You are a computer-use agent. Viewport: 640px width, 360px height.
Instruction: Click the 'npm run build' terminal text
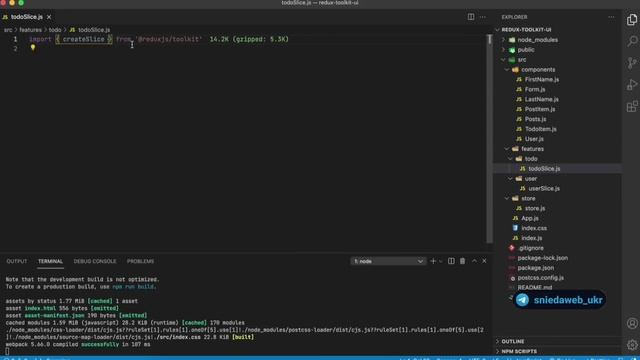coord(133,287)
